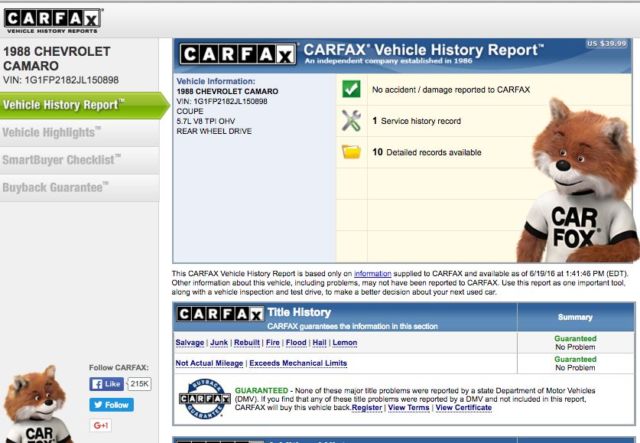Image resolution: width=640 pixels, height=443 pixels.
Task: Click the wrench service history icon
Action: click(351, 120)
